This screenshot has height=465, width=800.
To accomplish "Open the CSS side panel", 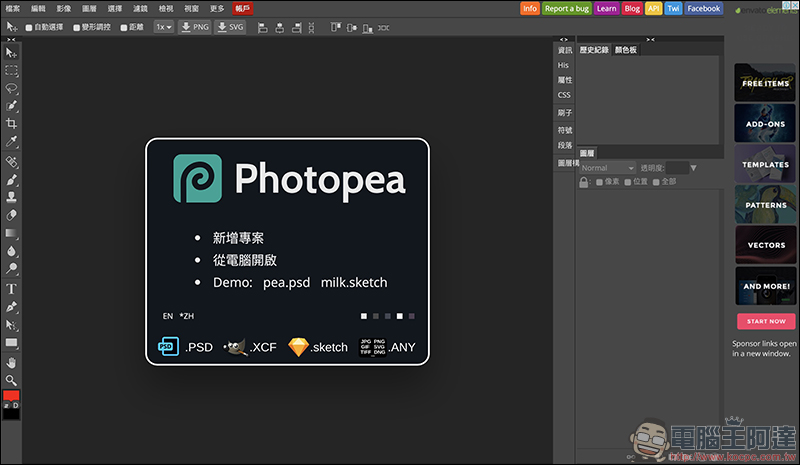I will (x=564, y=95).
